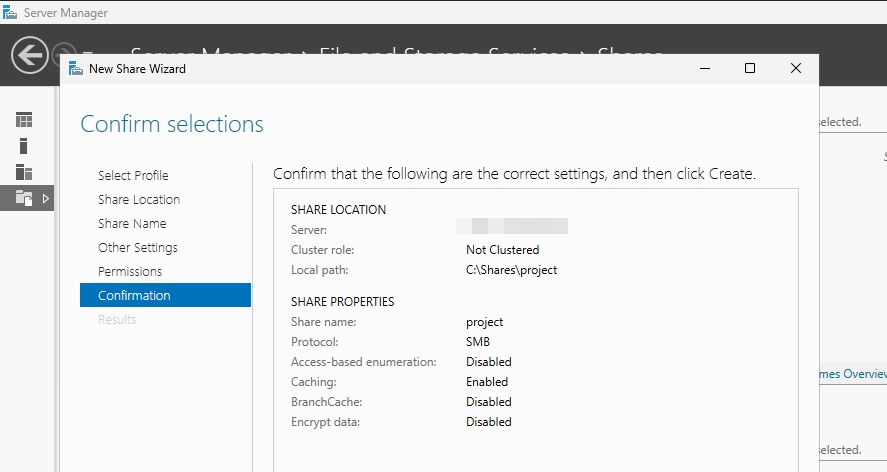The width and height of the screenshot is (887, 472).
Task: Go to the Share Location step
Action: [139, 200]
